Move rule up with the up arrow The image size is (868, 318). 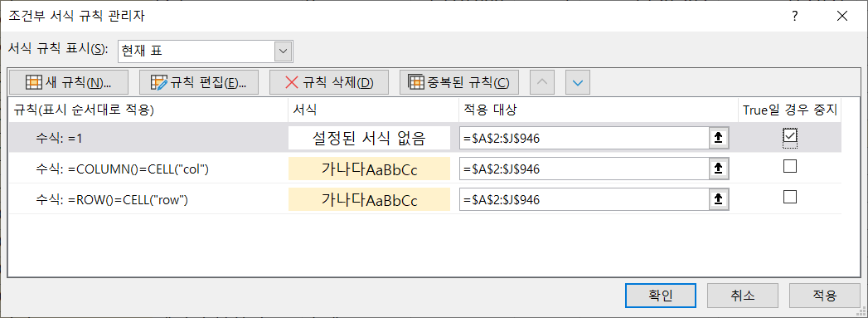[542, 82]
